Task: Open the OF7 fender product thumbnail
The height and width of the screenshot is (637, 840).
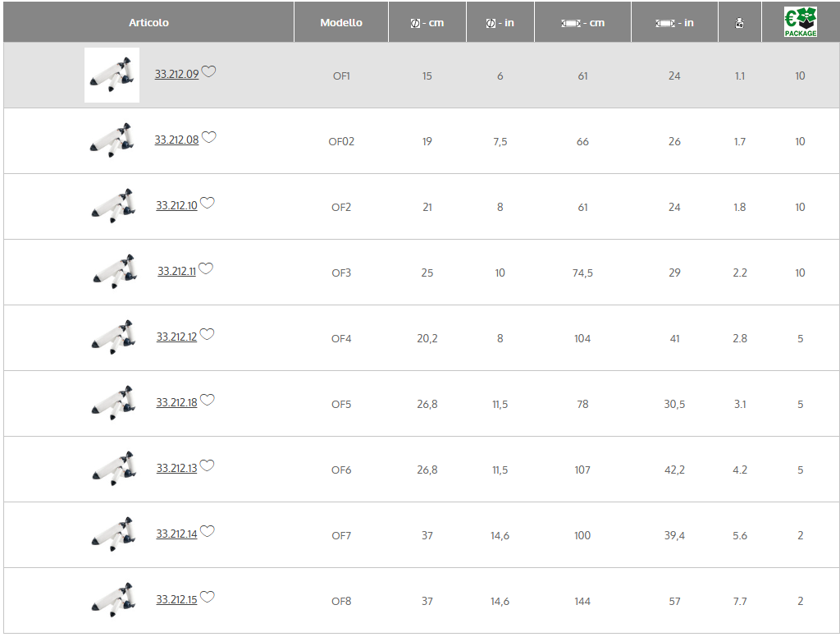Action: [112, 534]
